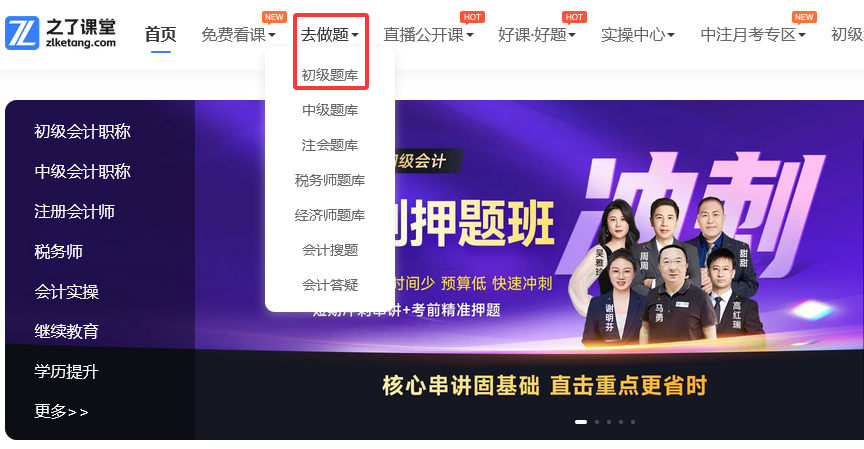
Task: Expand the 免费看课 dropdown menu
Action: pos(238,35)
